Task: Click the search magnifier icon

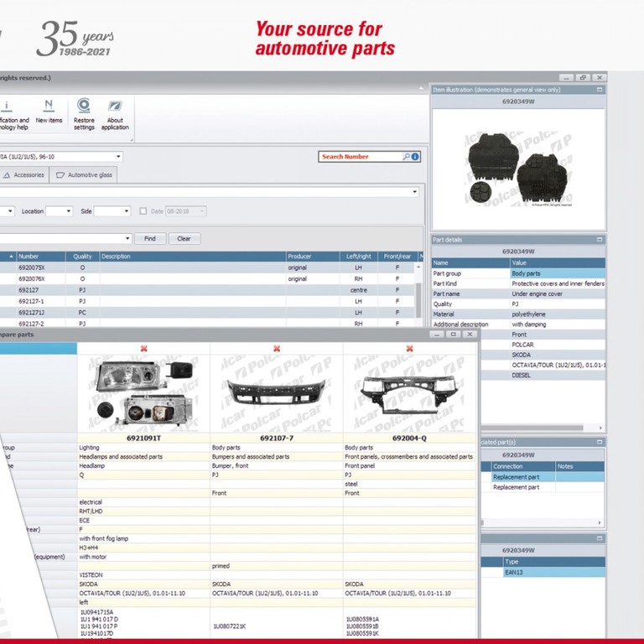Action: pyautogui.click(x=406, y=157)
